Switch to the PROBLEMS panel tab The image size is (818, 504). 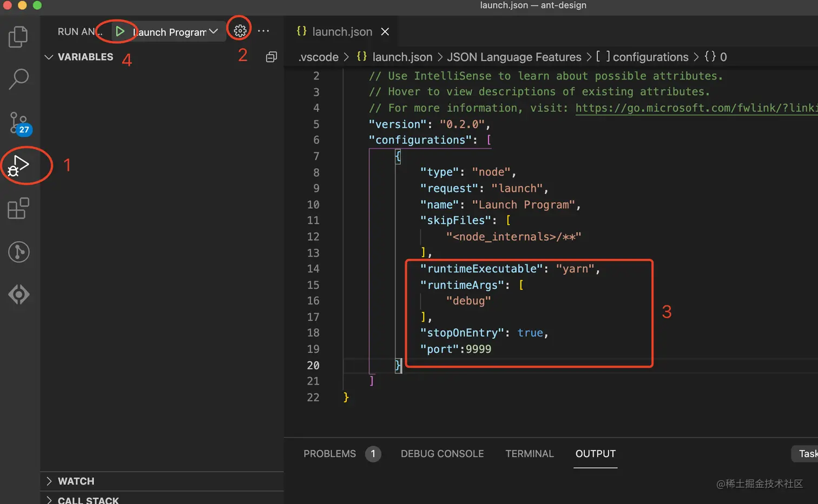click(329, 454)
